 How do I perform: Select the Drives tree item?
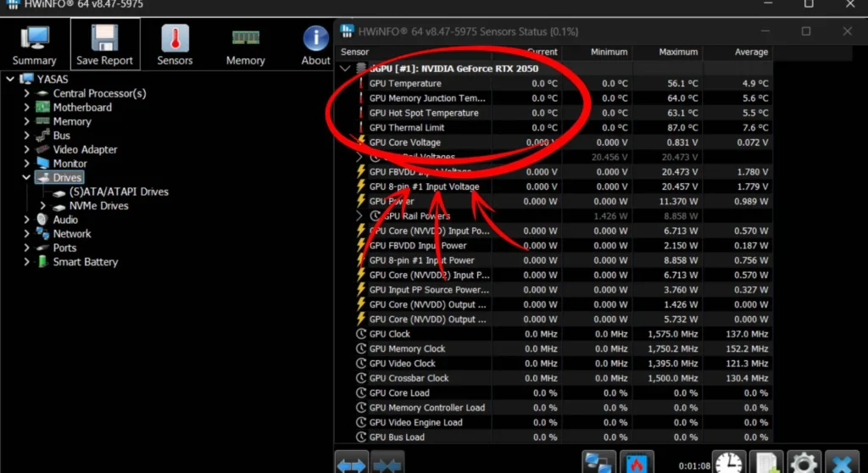click(68, 177)
